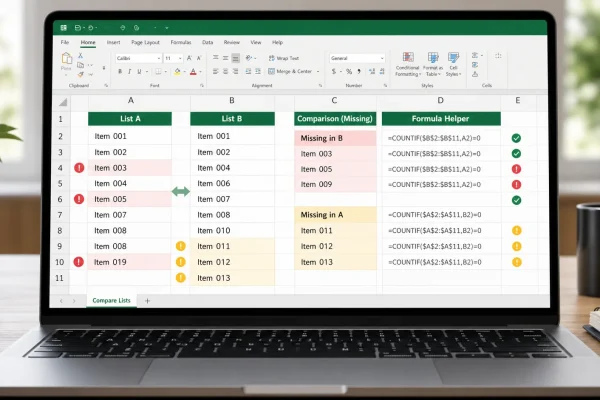The width and height of the screenshot is (600, 400).
Task: Click the 'Item 006' cell in List B
Action: click(x=232, y=183)
